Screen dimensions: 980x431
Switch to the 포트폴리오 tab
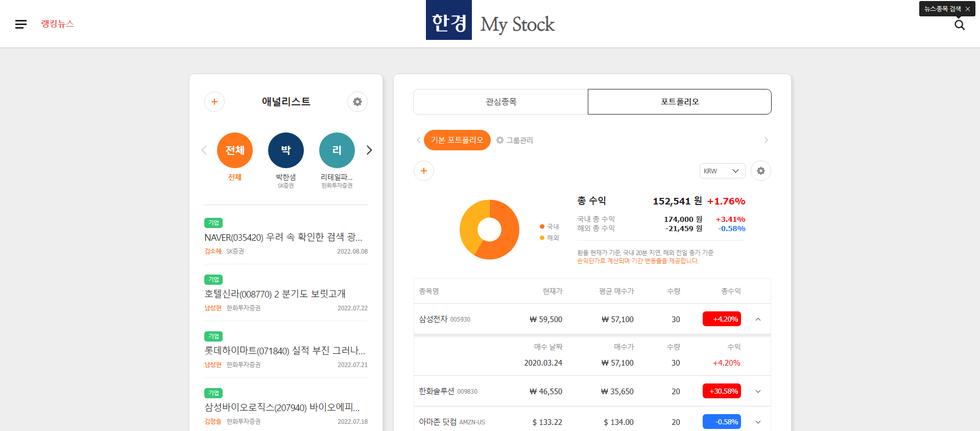pos(680,102)
